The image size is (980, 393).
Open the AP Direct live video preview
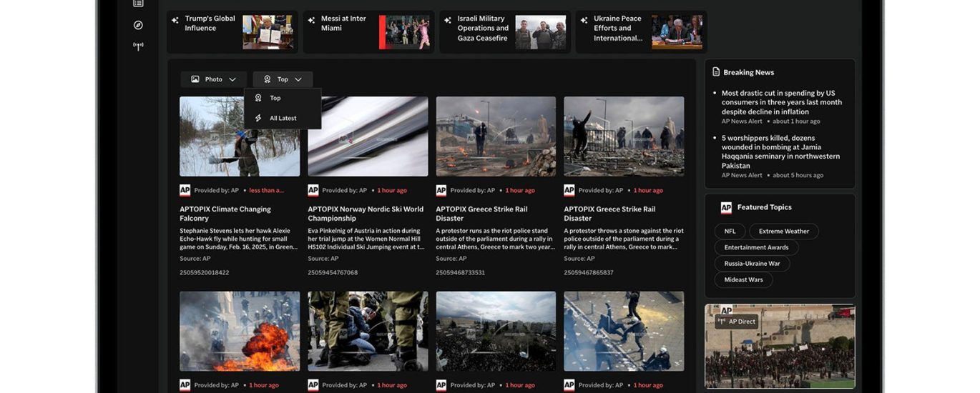pos(780,347)
